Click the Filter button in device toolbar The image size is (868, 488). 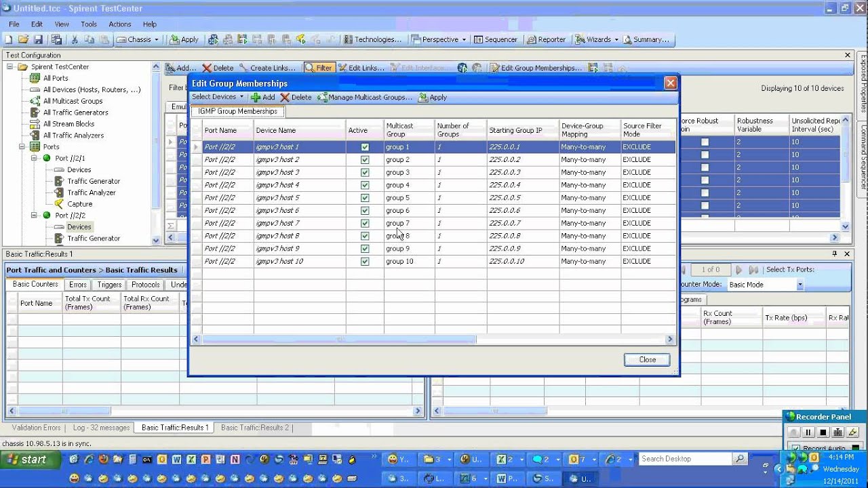(x=319, y=68)
